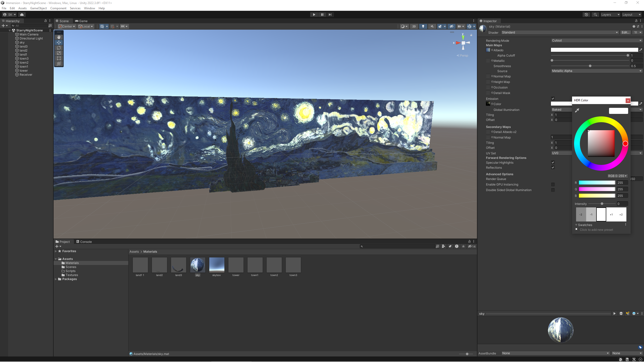Toggle scene lighting bulb icon
644x362 pixels.
tap(423, 26)
